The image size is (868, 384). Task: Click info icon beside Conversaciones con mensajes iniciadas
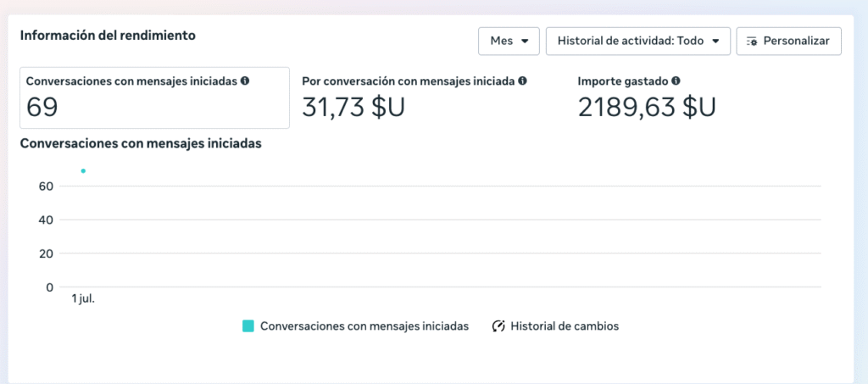pos(245,81)
